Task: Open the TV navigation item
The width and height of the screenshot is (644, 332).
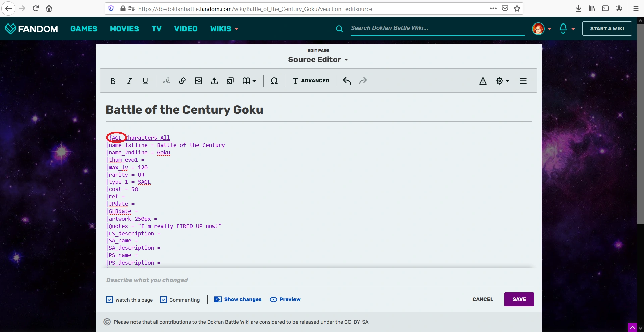Action: [x=157, y=29]
